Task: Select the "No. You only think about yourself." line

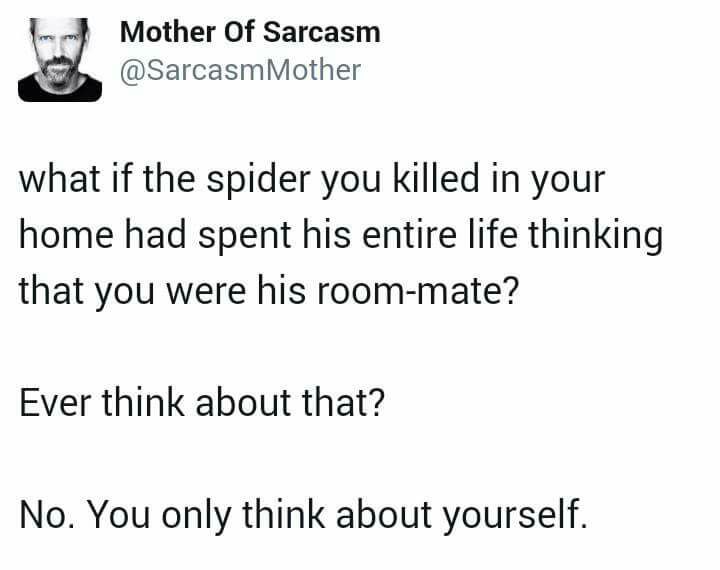Action: click(304, 514)
